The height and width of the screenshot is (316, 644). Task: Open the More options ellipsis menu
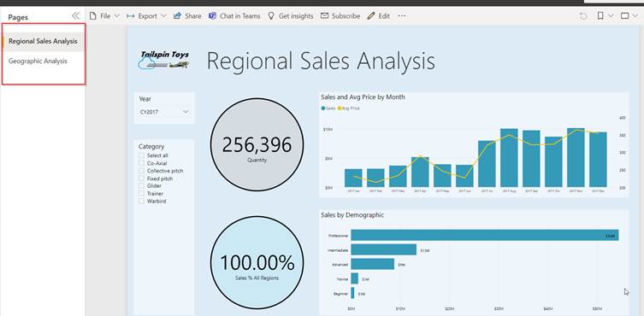tap(402, 16)
